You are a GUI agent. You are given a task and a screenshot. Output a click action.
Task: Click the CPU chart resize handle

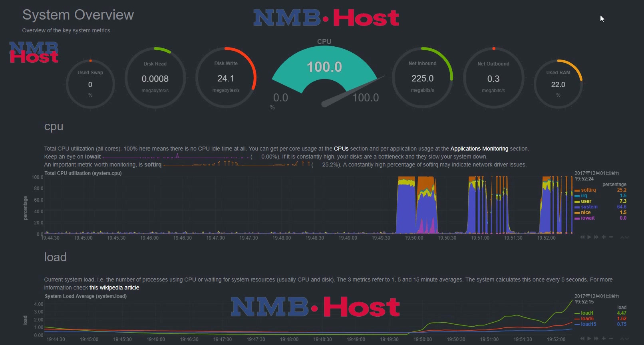point(624,238)
